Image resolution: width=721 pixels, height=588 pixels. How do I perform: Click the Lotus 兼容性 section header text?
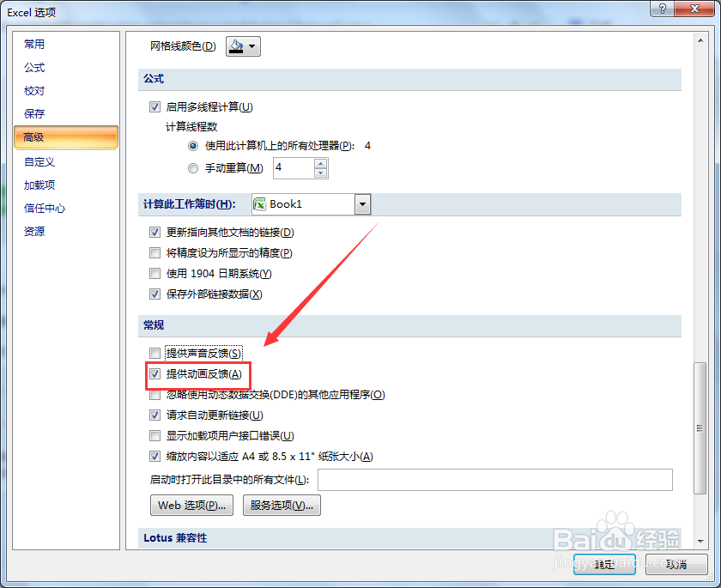175,538
